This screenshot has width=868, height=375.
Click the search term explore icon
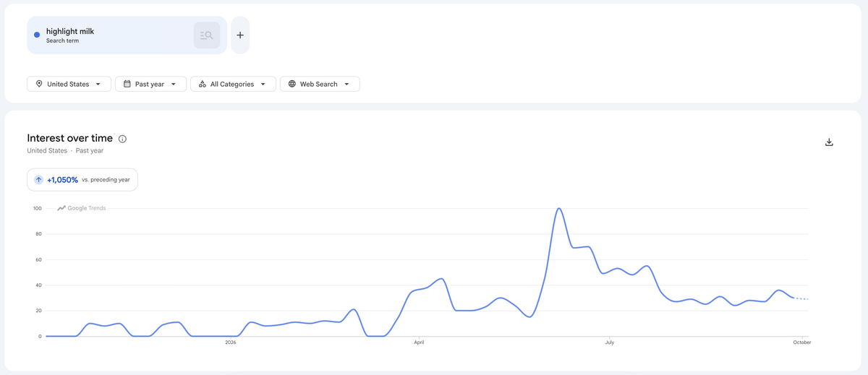tap(207, 35)
